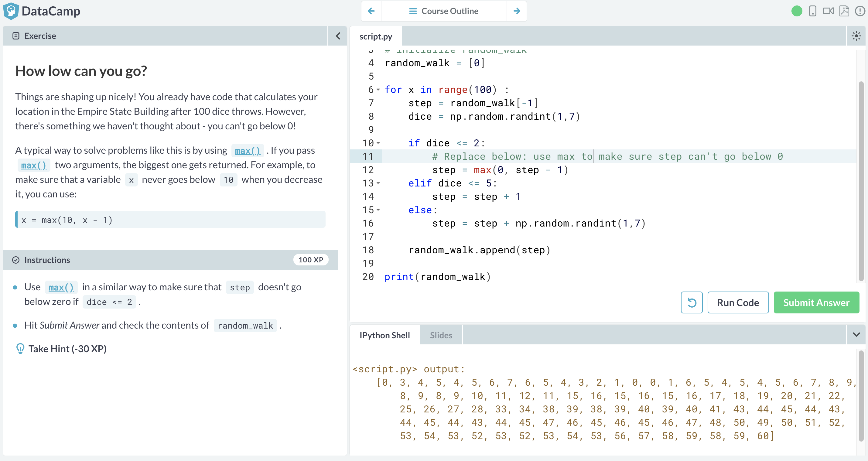Screen dimensions: 868x461
Task: Open the mobile phone icon
Action: click(x=812, y=11)
